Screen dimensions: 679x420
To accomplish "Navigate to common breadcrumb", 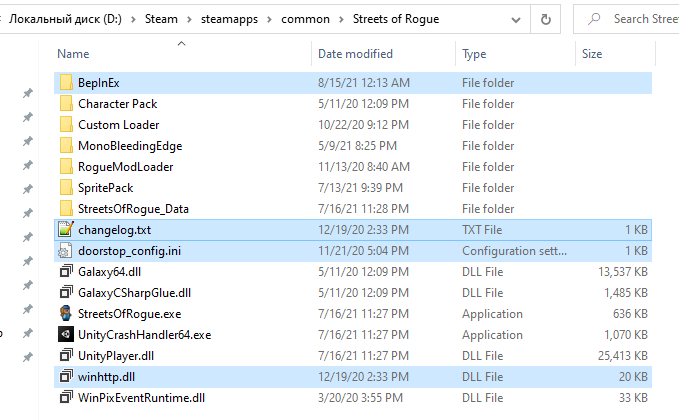I will [x=305, y=19].
